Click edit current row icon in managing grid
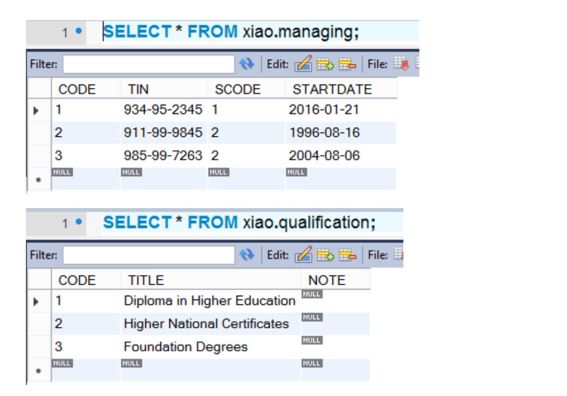Image resolution: width=567 pixels, height=396 pixels. (x=303, y=64)
